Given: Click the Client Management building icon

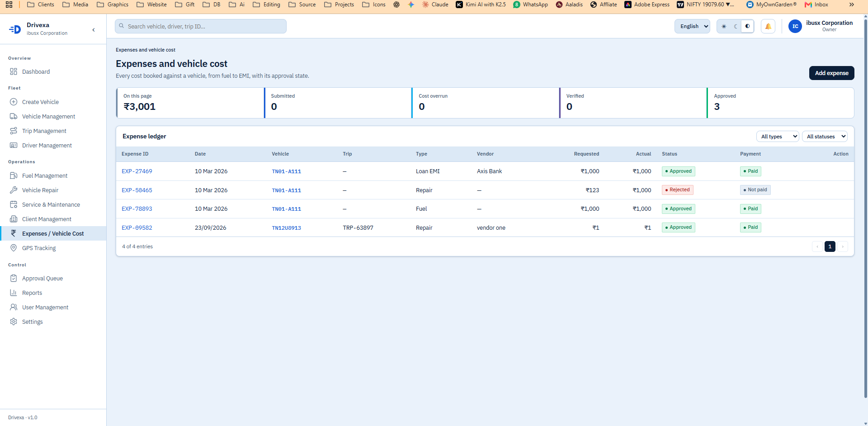Looking at the screenshot, I should click(x=14, y=219).
